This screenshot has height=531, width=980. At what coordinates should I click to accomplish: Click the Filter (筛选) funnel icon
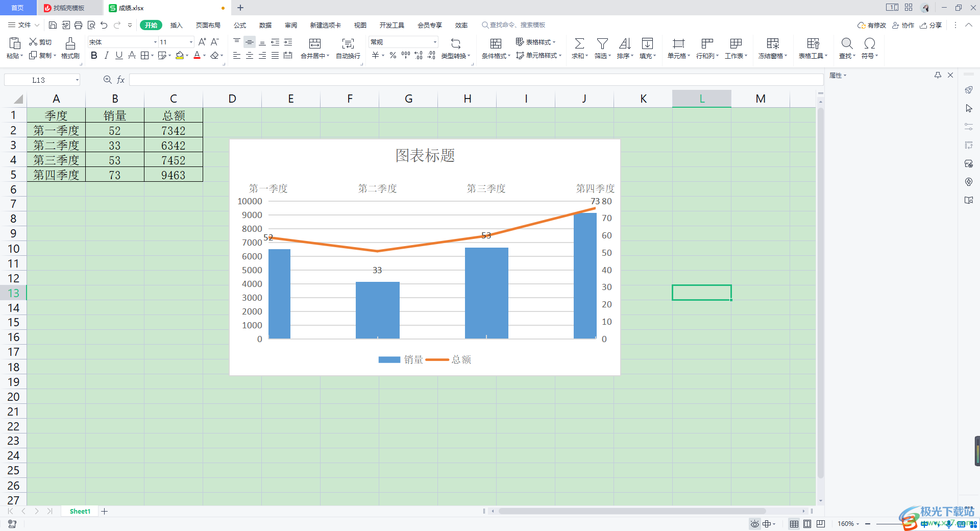pyautogui.click(x=602, y=43)
